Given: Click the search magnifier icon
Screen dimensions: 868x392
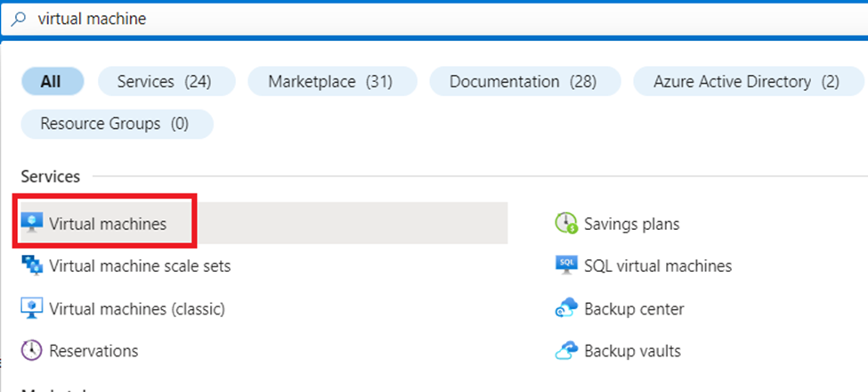Looking at the screenshot, I should coord(18,19).
